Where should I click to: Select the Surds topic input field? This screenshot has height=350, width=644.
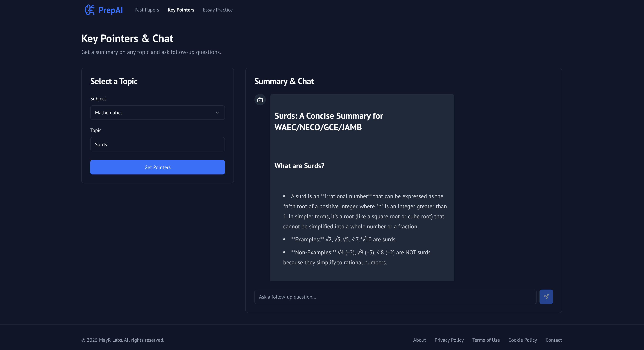157,144
